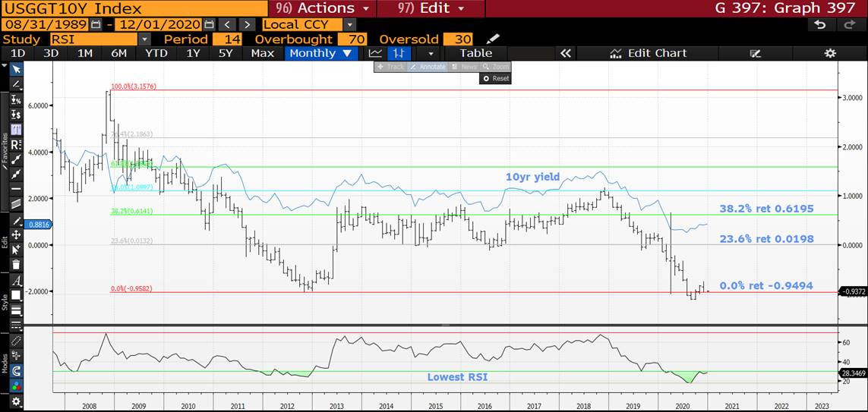Click the trash delete annotation icon
Screen dimensions: 868x412
click(16, 265)
